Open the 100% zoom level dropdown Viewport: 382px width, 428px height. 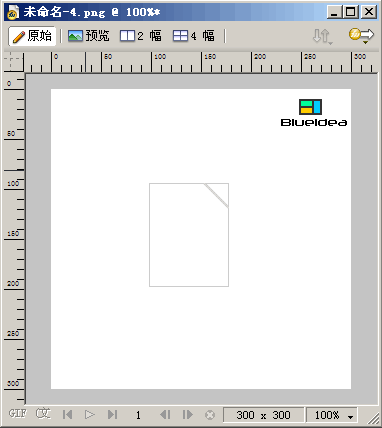pos(332,415)
